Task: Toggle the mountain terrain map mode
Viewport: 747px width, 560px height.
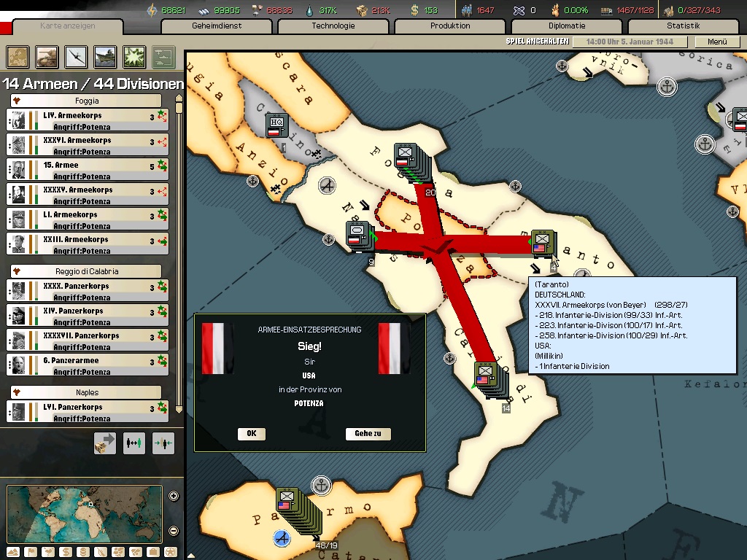Action: [x=13, y=552]
